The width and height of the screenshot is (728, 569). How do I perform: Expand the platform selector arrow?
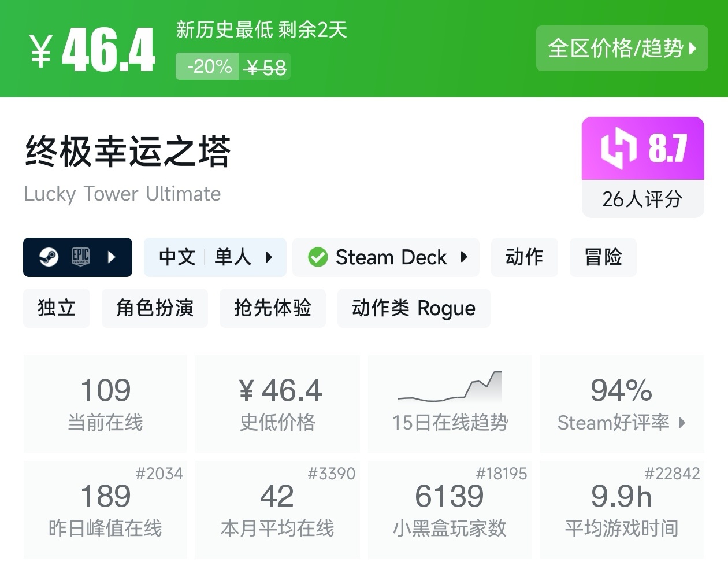pyautogui.click(x=112, y=257)
